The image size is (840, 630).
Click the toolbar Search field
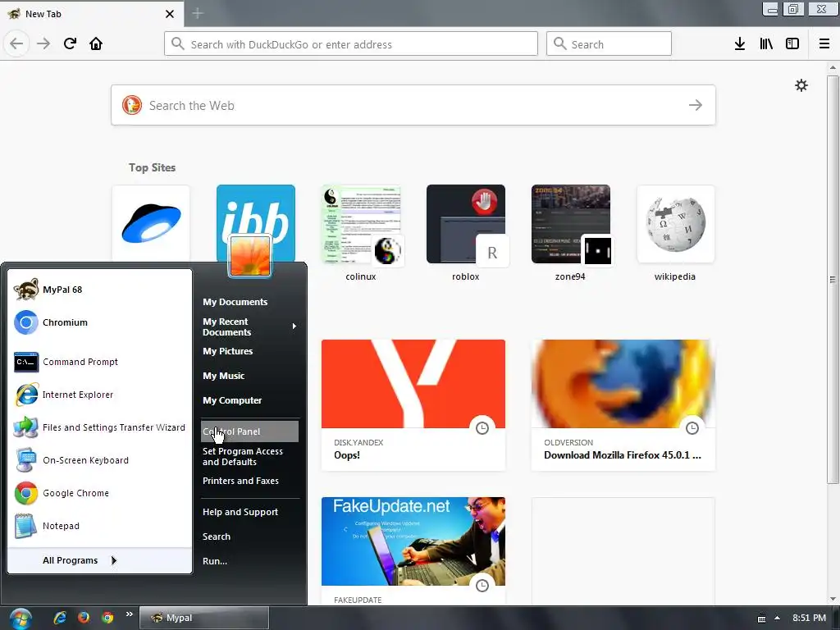609,44
